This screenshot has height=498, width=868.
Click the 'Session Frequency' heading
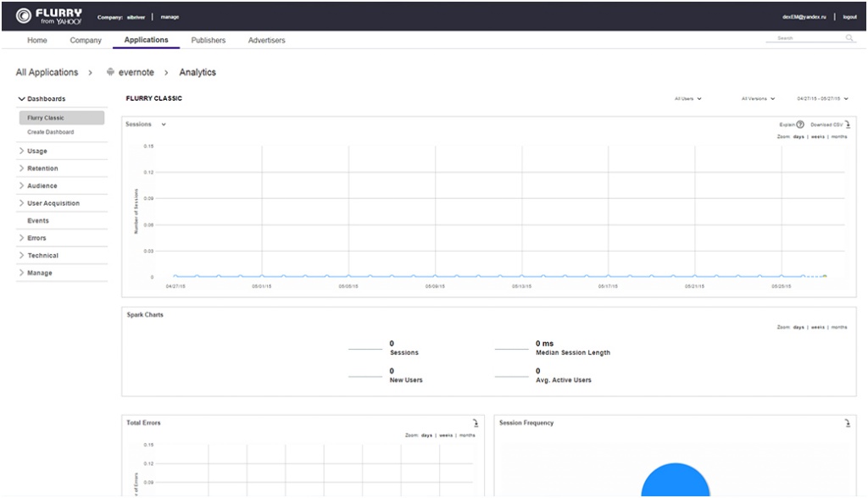[526, 423]
